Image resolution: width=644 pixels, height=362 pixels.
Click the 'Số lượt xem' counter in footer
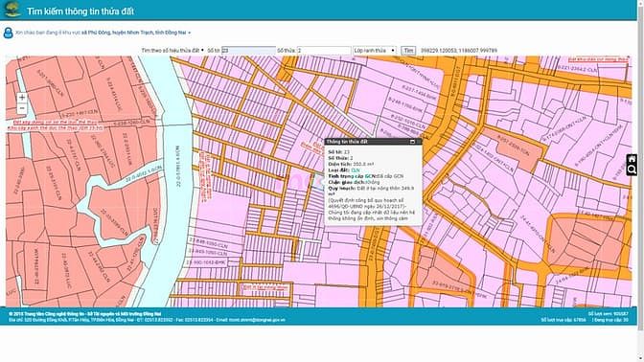[x=608, y=313]
